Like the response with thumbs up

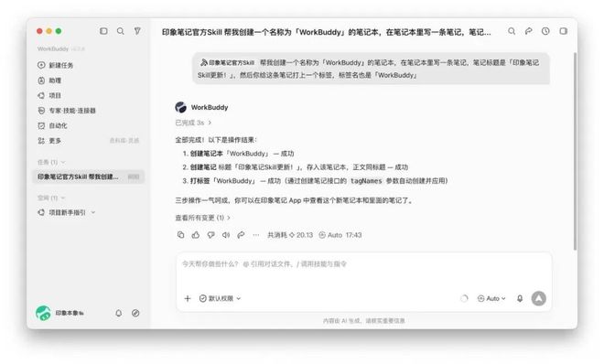click(x=196, y=235)
